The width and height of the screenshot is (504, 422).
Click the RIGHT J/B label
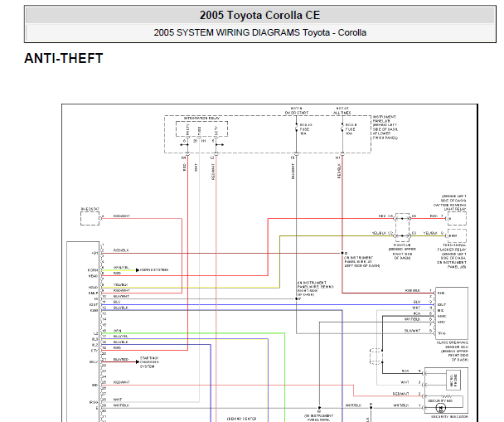tap(402, 245)
